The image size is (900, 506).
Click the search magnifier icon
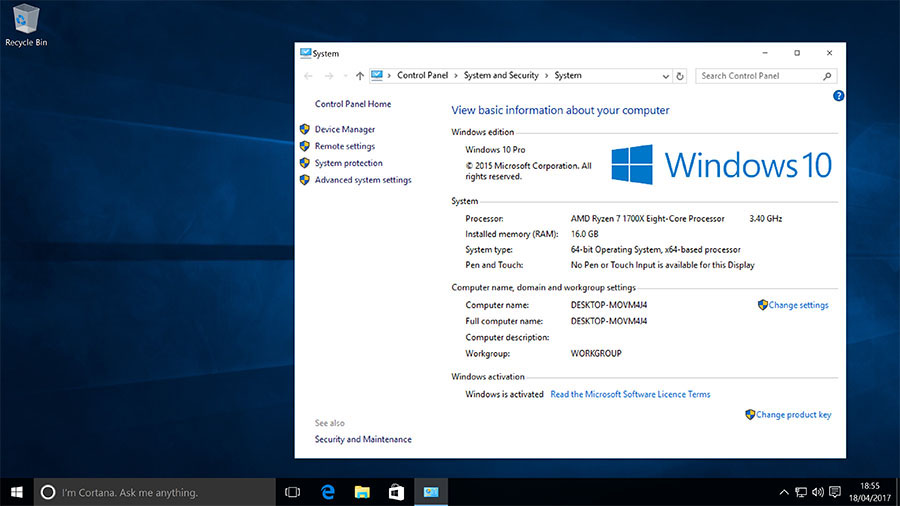point(827,76)
